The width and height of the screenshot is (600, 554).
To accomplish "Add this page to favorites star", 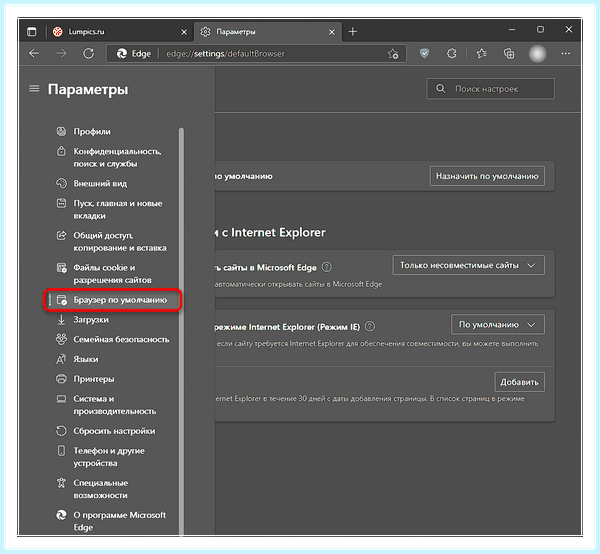I will coord(393,54).
